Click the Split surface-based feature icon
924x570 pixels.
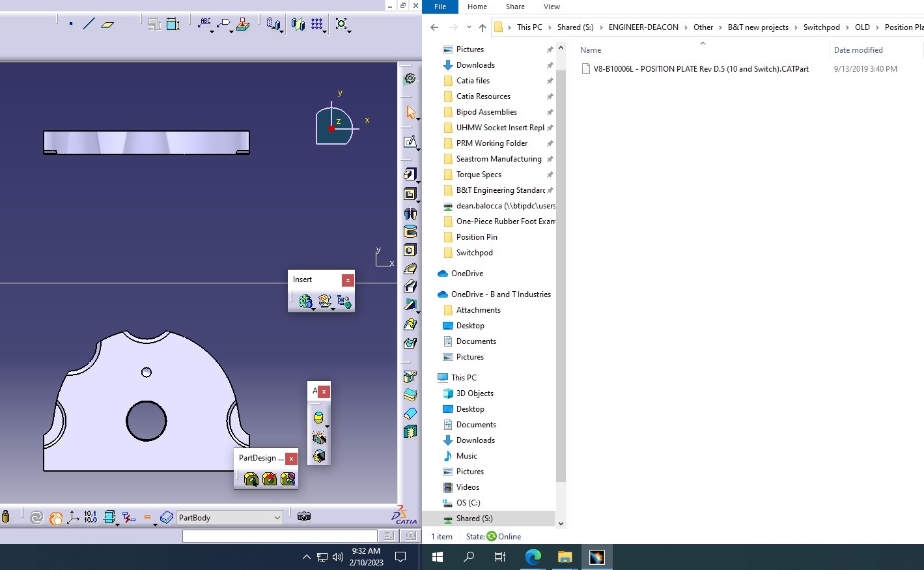410,377
